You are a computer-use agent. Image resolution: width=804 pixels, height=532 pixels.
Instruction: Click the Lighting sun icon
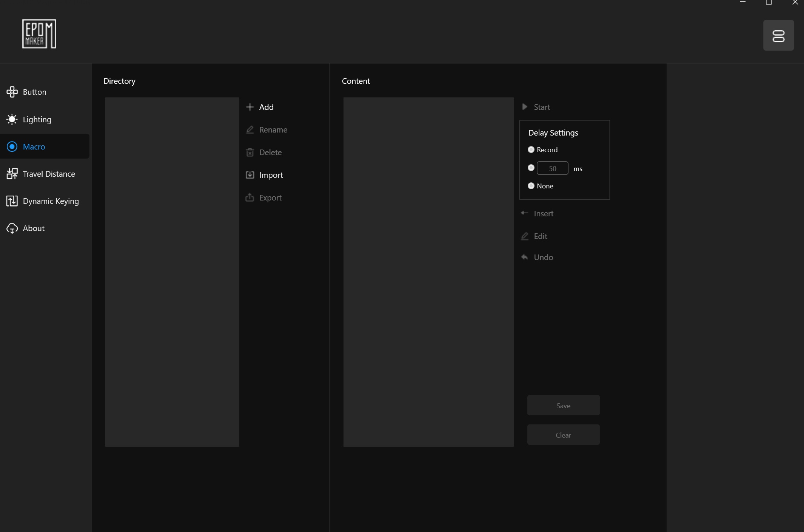pos(12,119)
